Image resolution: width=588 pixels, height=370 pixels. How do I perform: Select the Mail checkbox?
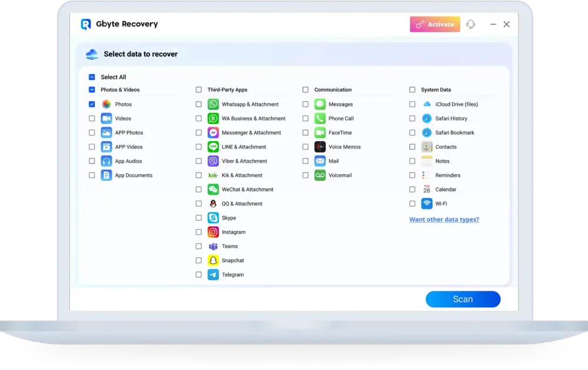pos(306,161)
